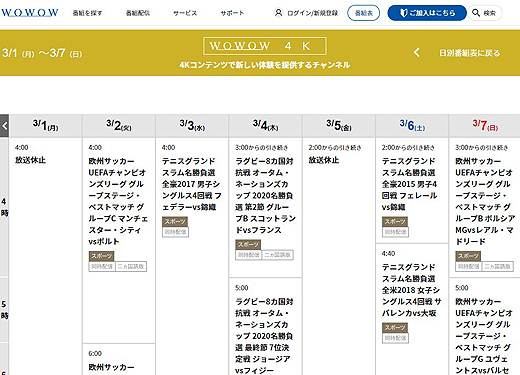Go back via the 日別番組表に戻る link

click(x=470, y=53)
